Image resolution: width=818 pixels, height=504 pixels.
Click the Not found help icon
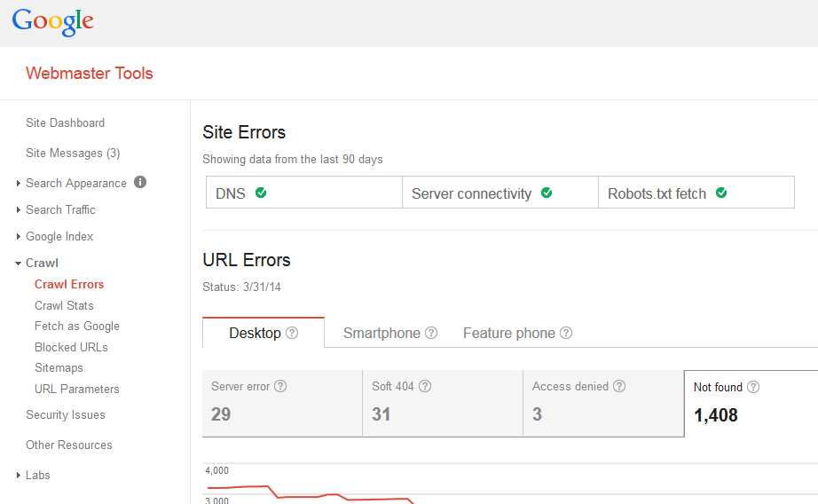click(x=753, y=387)
